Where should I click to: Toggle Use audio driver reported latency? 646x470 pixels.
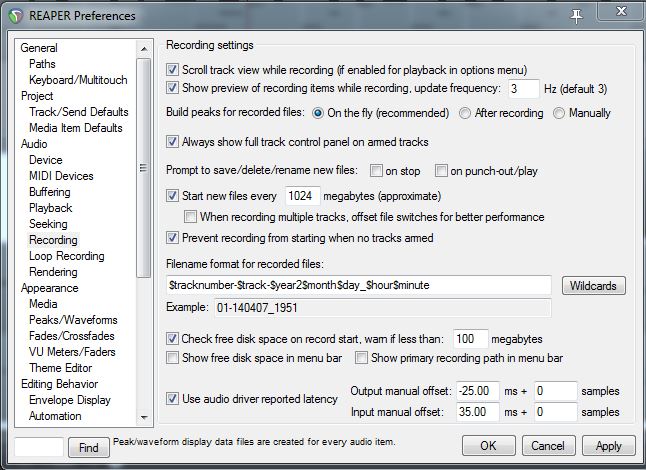pos(172,399)
